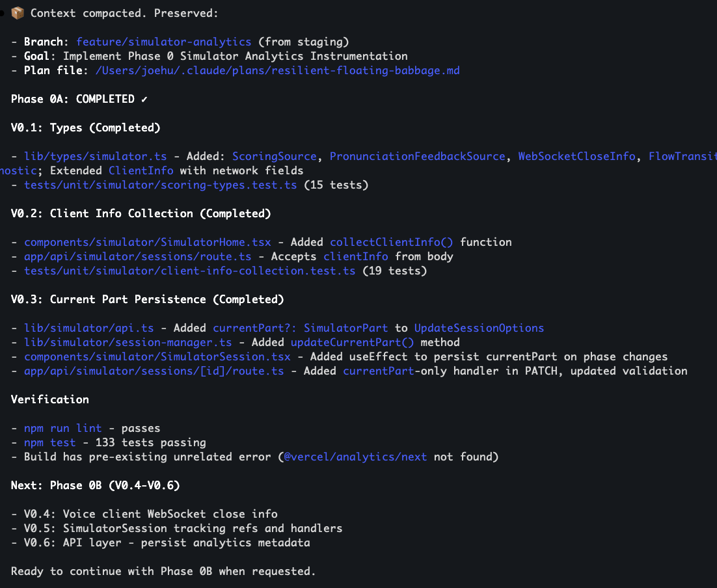Open the SimulatorHome.tsx component link

(147, 242)
